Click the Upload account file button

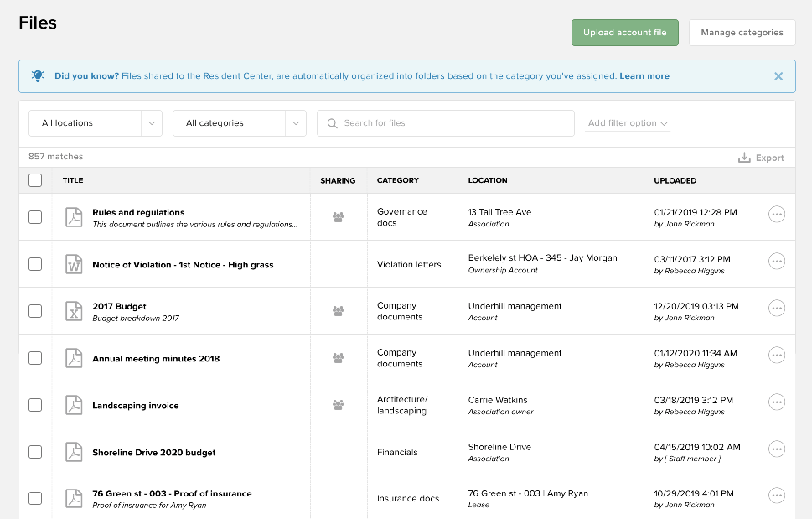coord(624,32)
